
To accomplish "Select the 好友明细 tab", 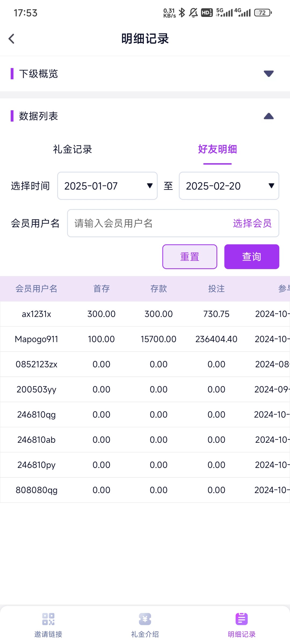I will (217, 149).
